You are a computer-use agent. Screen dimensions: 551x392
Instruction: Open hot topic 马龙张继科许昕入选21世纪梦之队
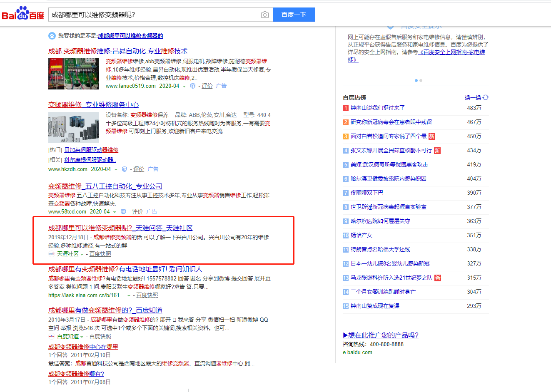click(x=391, y=278)
